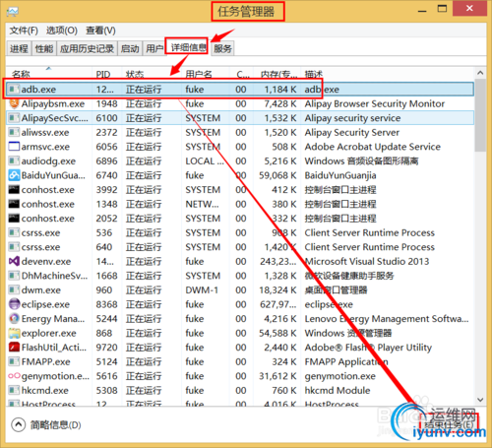Click the Alipaybsm.exe shield icon
The height and width of the screenshot is (448, 492).
click(x=14, y=103)
